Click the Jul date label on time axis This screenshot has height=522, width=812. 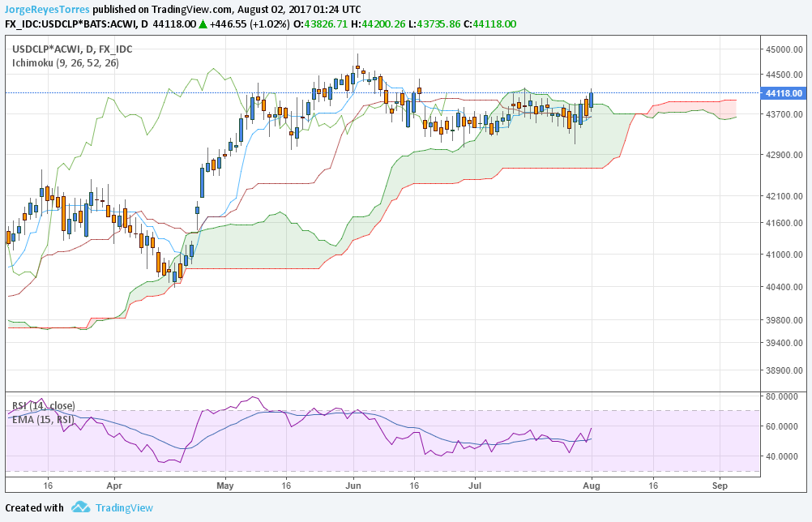(x=475, y=486)
